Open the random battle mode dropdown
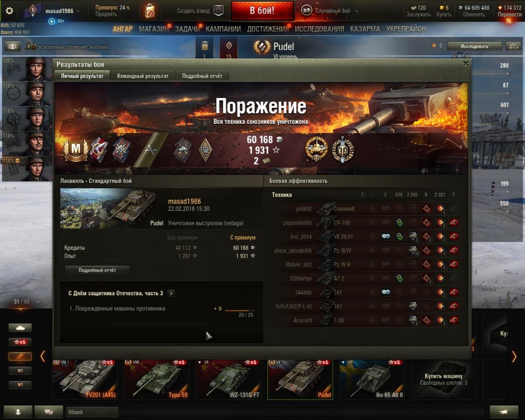 point(330,11)
